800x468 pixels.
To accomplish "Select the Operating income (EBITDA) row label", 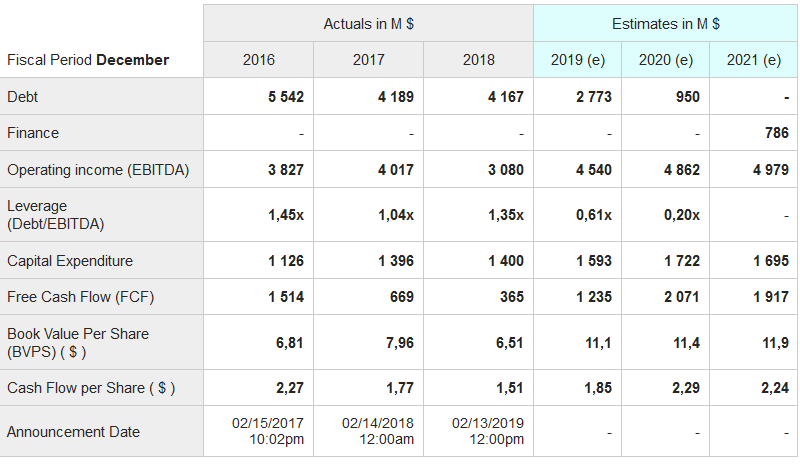I will [98, 170].
